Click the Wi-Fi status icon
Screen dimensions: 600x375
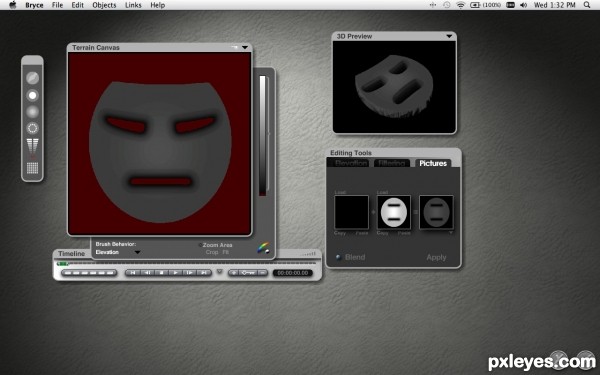[460, 5]
